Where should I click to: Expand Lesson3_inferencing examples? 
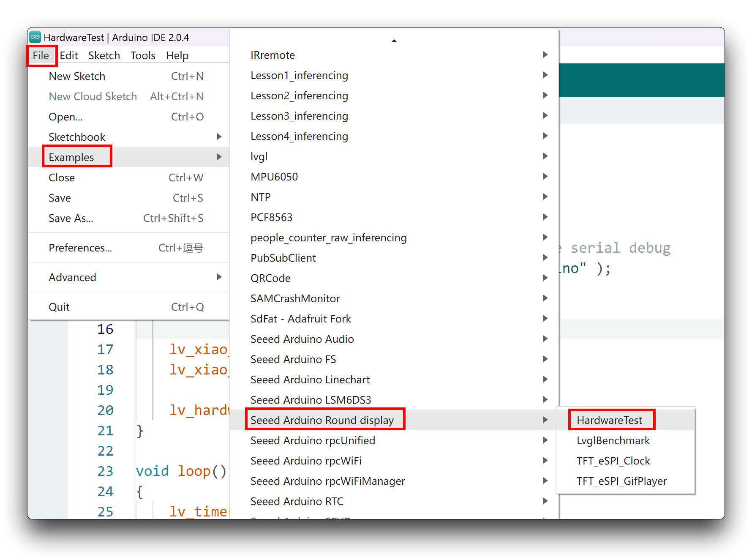(394, 116)
